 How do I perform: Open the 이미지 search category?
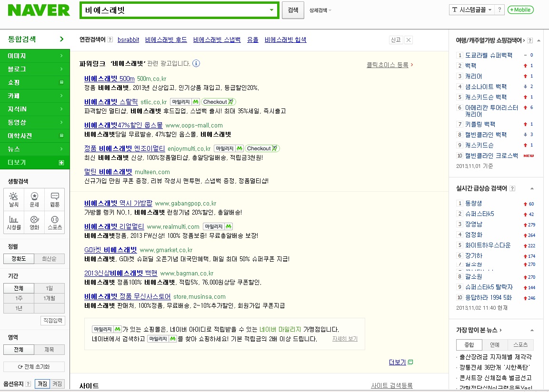pyautogui.click(x=35, y=56)
